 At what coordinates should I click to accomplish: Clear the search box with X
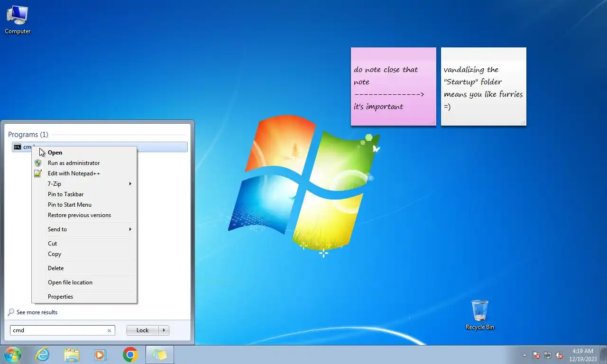coord(109,331)
